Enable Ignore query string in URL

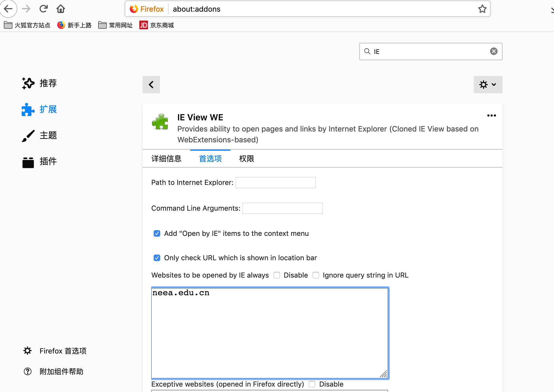316,275
